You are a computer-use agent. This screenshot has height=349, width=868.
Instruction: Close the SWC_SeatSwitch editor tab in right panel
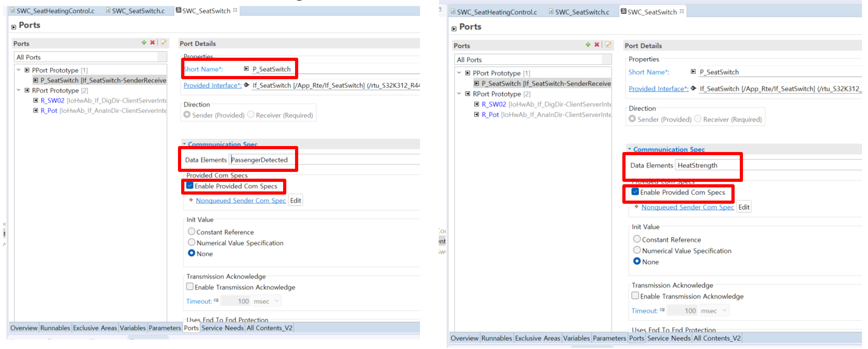point(682,11)
